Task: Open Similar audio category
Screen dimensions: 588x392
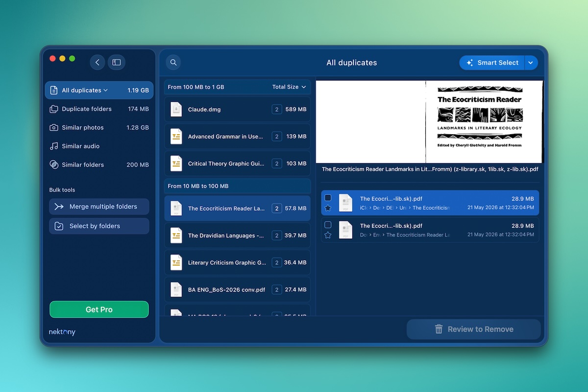Action: click(99, 146)
